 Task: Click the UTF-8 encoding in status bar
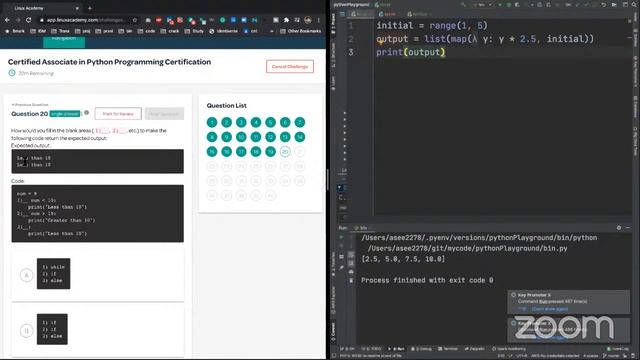coord(521,356)
